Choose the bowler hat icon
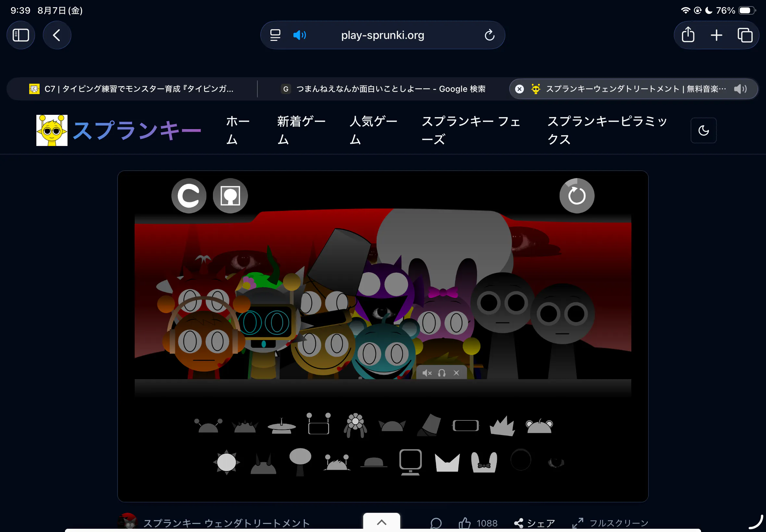766x532 pixels. 374,462
